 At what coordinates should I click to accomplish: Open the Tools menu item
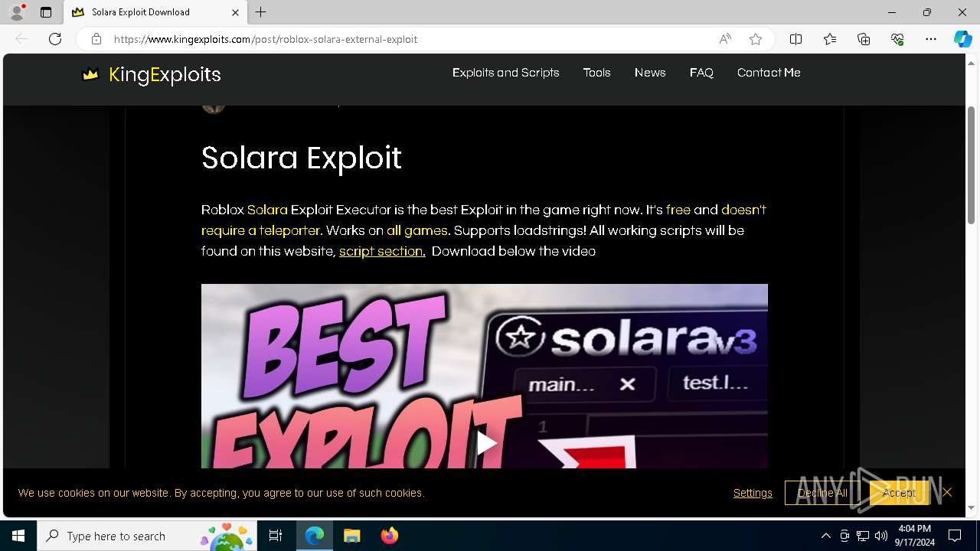[x=596, y=73]
